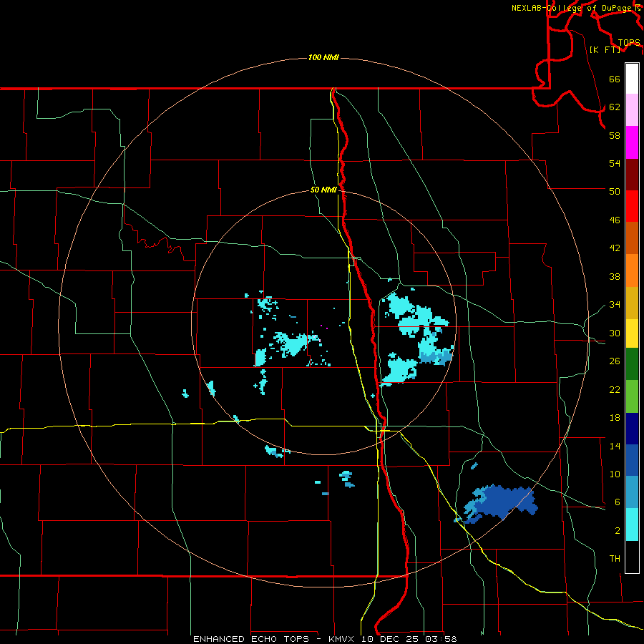
Task: Click the TOPS legend title
Action: [x=629, y=43]
